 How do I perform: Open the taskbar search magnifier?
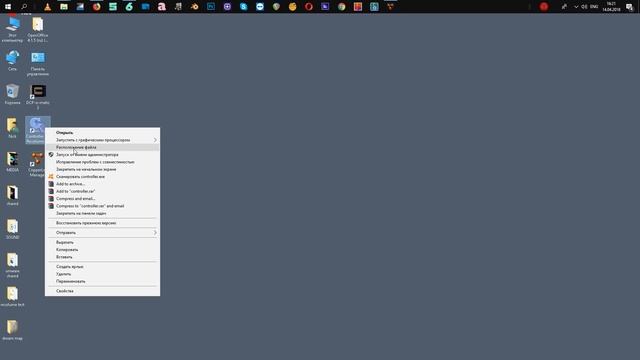[x=24, y=7]
